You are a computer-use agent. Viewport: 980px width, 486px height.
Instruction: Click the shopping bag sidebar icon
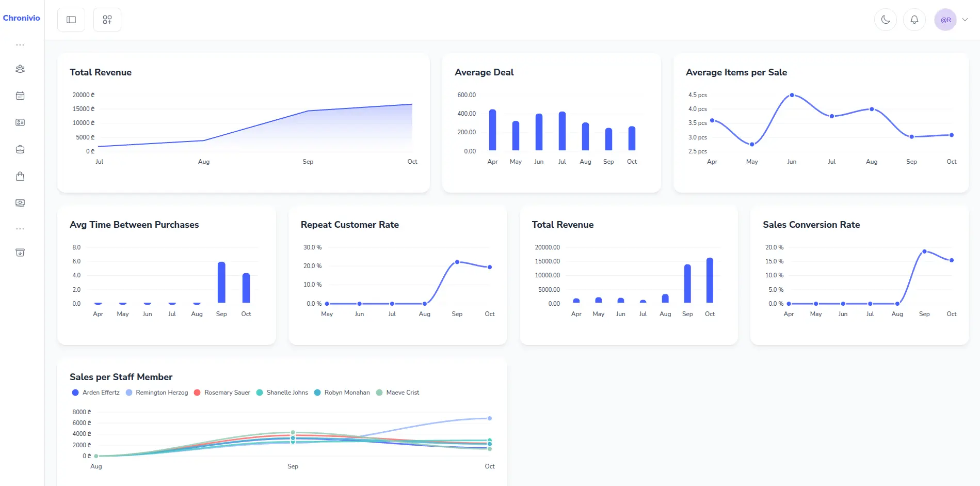coord(20,177)
